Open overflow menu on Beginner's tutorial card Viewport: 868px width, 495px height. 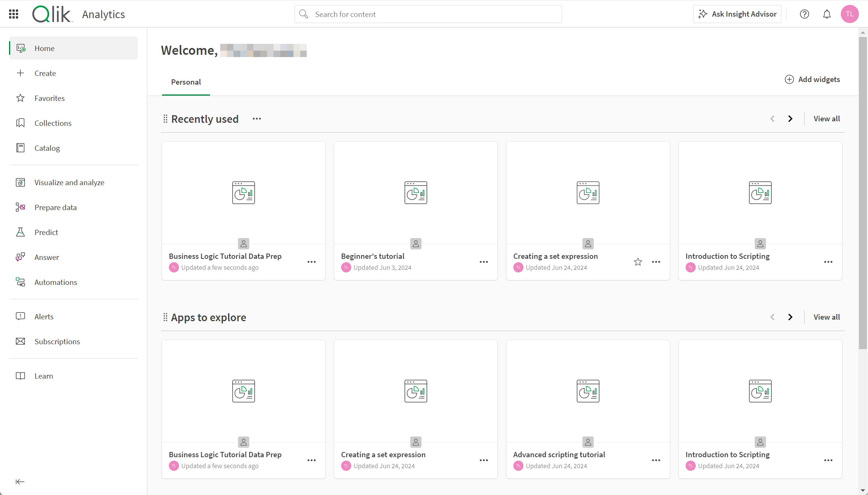point(484,261)
